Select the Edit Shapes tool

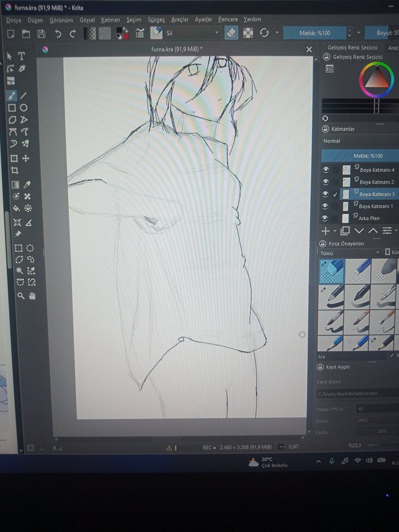pos(11,69)
